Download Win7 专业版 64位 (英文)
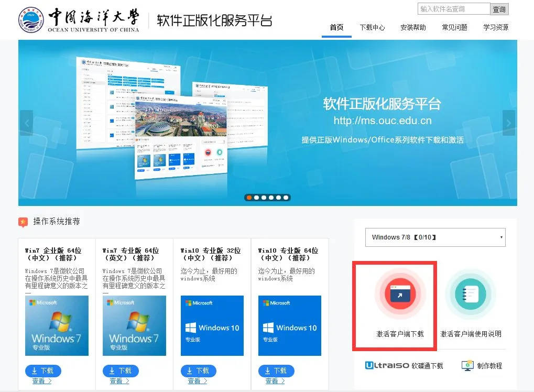The width and height of the screenshot is (534, 392). 121,371
